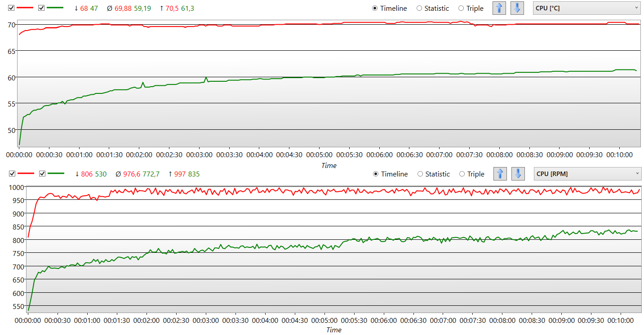644x335 pixels.
Task: Toggle the green series checkbox in the temperature chart
Action: (41, 8)
